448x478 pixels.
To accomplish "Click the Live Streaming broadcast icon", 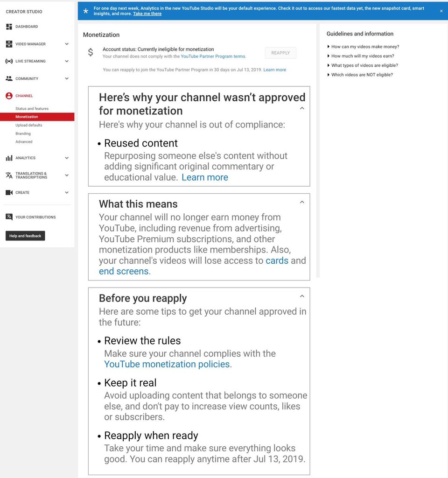I will tap(9, 61).
